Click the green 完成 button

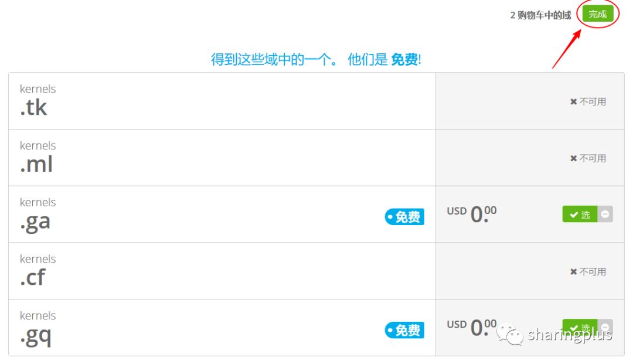tap(597, 15)
